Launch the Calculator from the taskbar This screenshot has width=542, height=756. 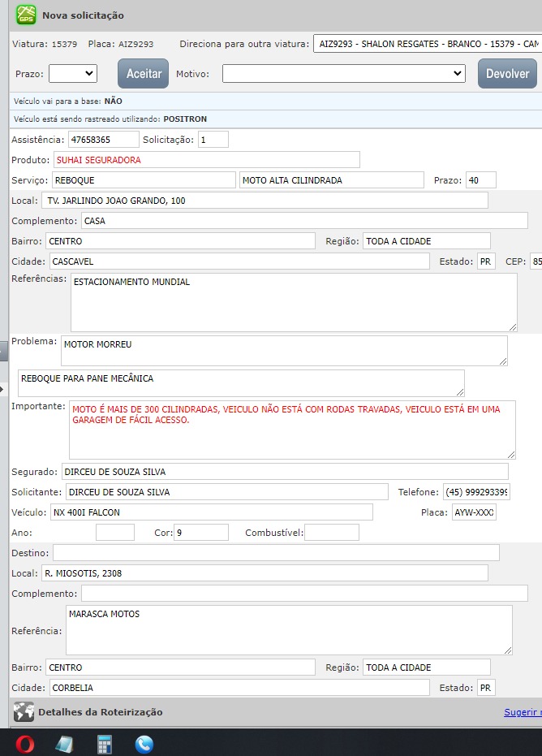pos(105,743)
